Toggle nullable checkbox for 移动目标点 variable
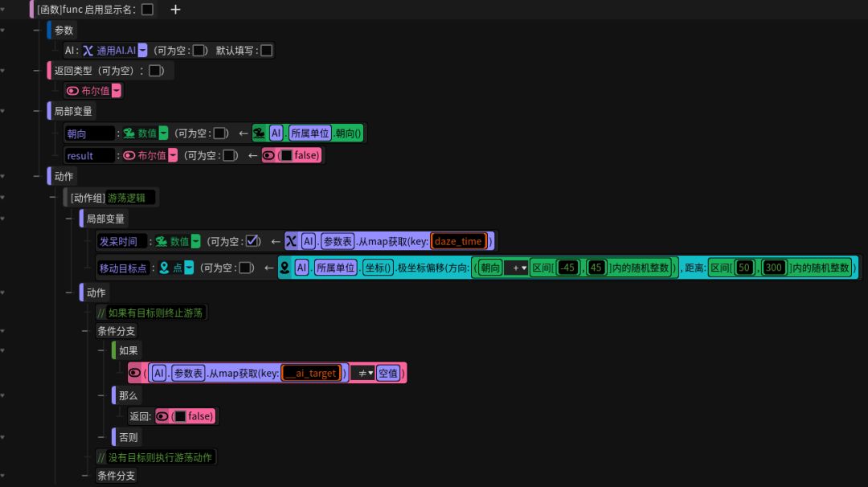 [245, 268]
